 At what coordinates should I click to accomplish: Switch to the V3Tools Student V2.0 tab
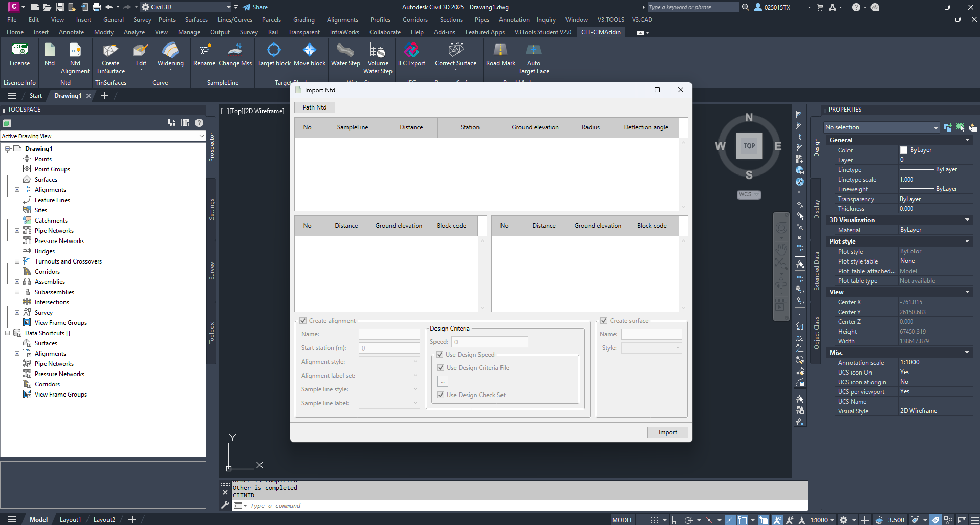(x=543, y=32)
